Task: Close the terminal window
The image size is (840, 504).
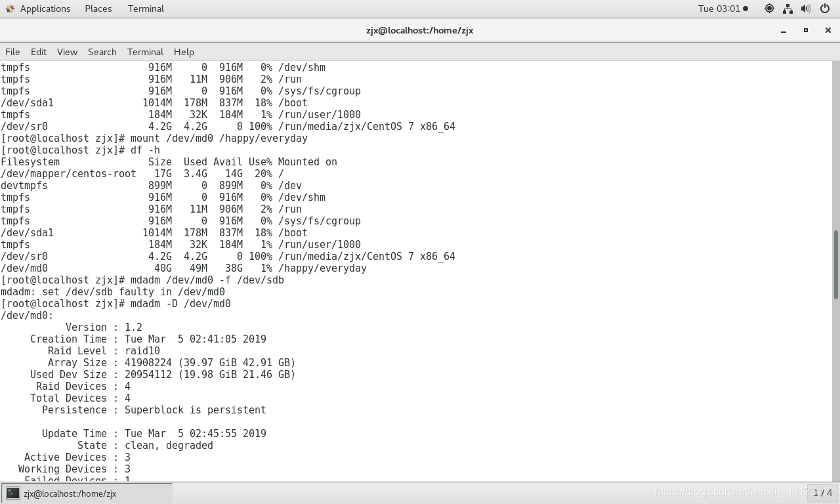Action: tap(828, 30)
